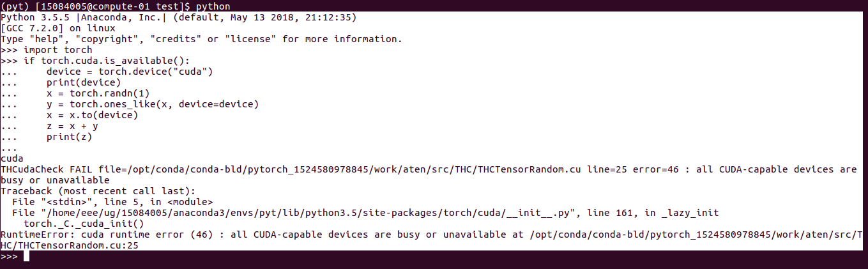Image resolution: width=868 pixels, height=269 pixels.
Task: Click the standalone 'cuda' output line
Action: (x=12, y=158)
